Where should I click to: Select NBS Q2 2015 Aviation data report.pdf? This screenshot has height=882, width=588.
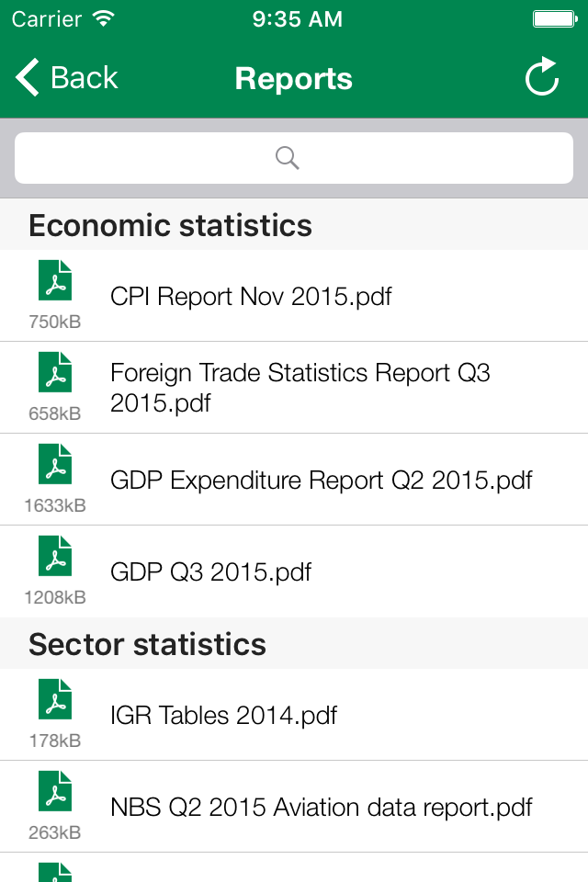tap(321, 807)
